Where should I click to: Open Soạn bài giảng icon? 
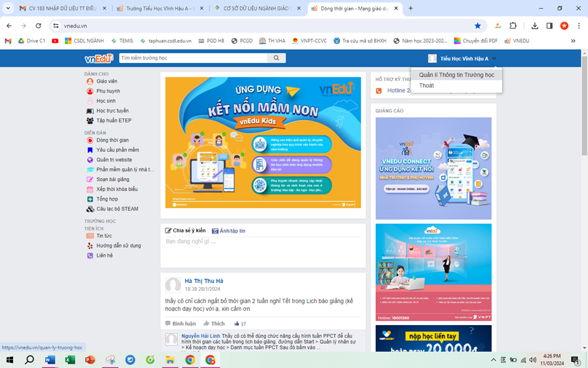[x=90, y=179]
